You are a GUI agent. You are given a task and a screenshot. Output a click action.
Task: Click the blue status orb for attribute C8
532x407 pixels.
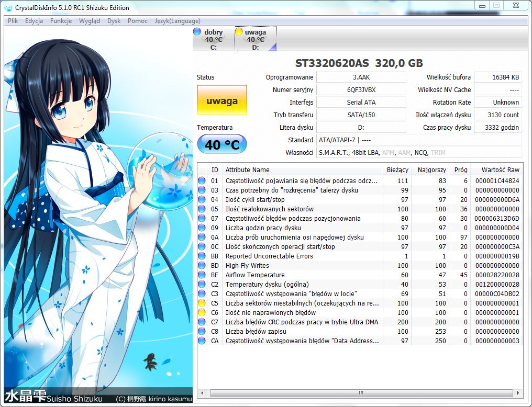click(202, 332)
